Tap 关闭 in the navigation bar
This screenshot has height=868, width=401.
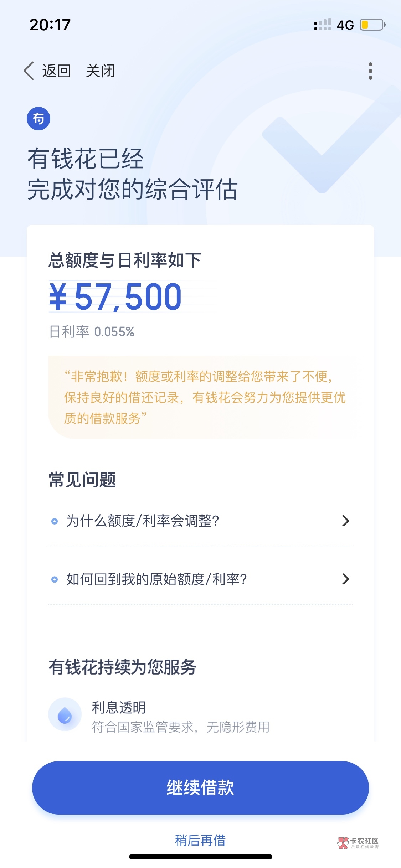100,71
